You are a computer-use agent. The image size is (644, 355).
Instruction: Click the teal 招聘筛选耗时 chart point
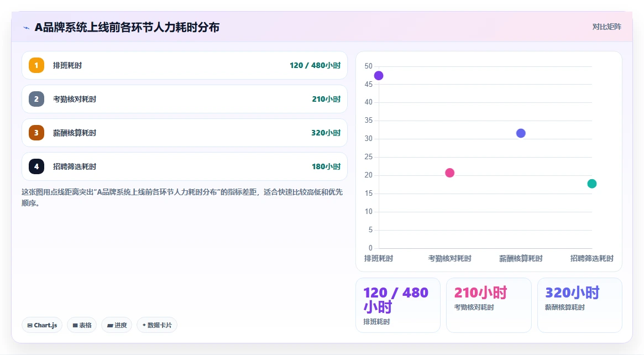(x=592, y=184)
